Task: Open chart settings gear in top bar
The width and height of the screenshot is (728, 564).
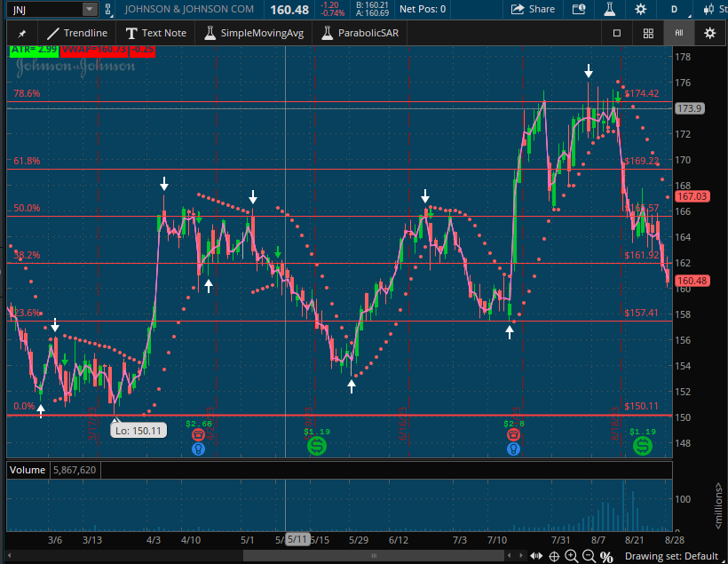Action: 641,9
